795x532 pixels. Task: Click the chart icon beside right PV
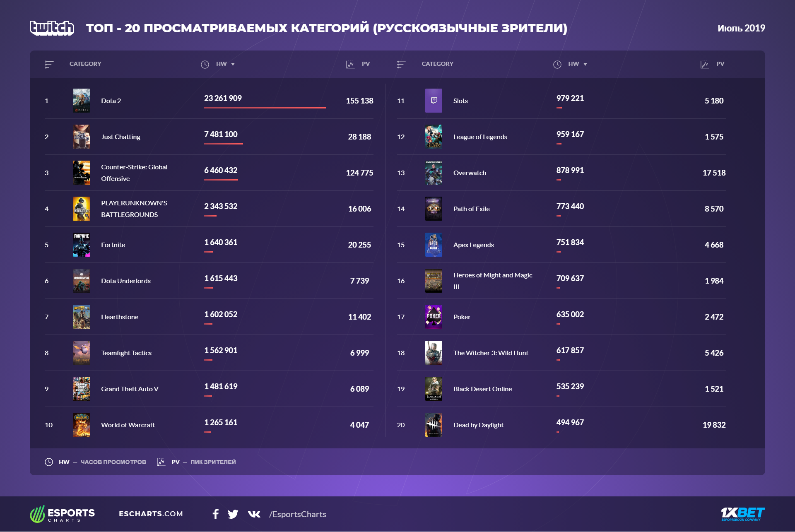(705, 64)
